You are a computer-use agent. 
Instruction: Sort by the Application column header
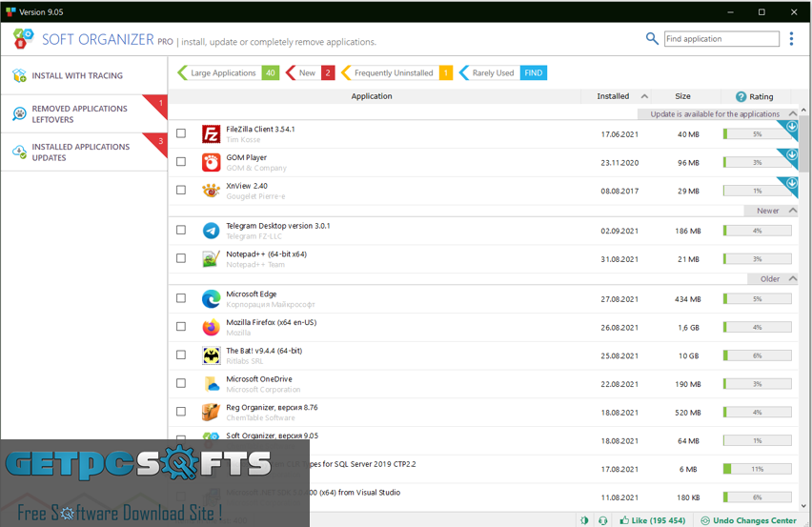click(x=372, y=96)
